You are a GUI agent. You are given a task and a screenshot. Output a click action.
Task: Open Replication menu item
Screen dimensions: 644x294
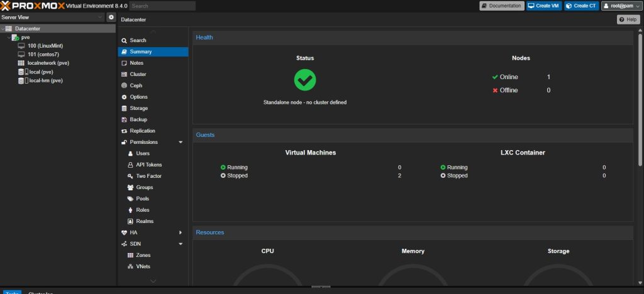pyautogui.click(x=153, y=131)
